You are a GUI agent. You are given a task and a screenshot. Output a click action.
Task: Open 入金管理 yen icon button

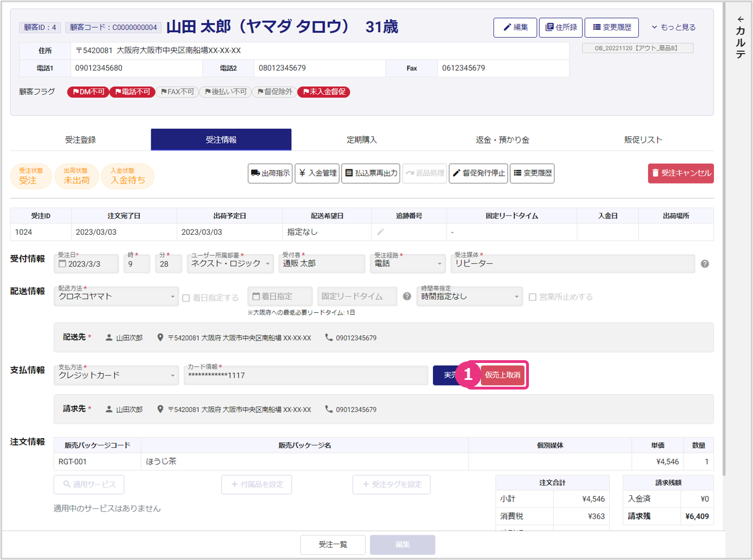pos(318,173)
